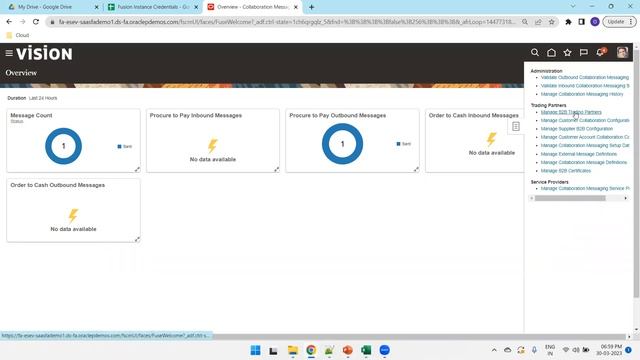Open Validate Inbound Collaboration Messaging link
The height and width of the screenshot is (360, 640).
point(585,86)
